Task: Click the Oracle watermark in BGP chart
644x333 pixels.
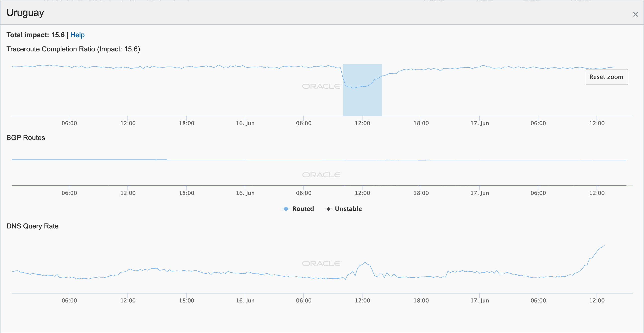Action: tap(322, 175)
